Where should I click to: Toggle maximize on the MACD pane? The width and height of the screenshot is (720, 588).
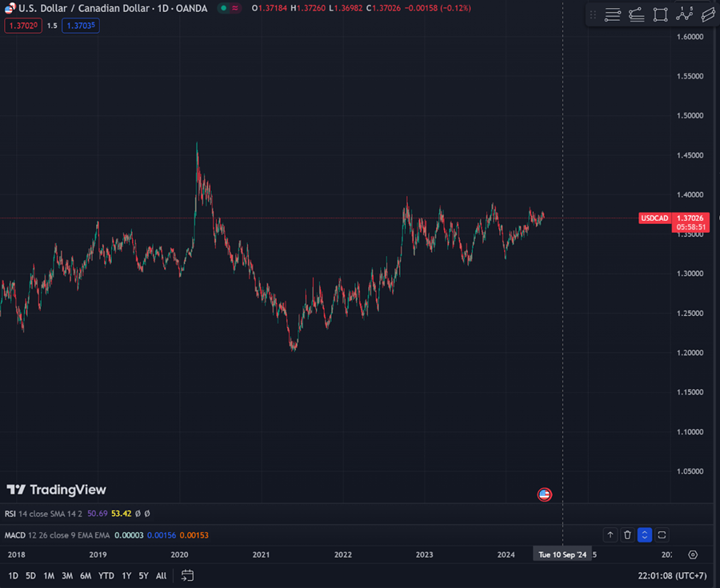click(x=662, y=535)
